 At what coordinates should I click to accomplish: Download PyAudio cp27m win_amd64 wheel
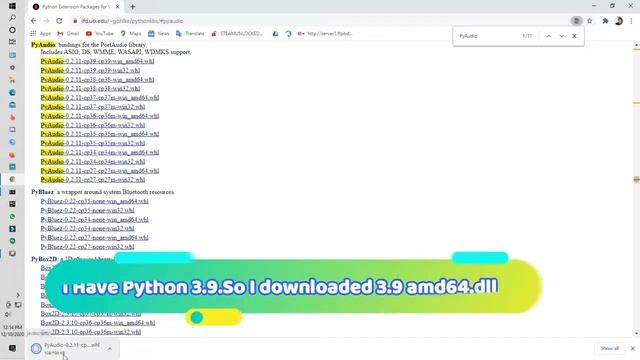point(100,171)
